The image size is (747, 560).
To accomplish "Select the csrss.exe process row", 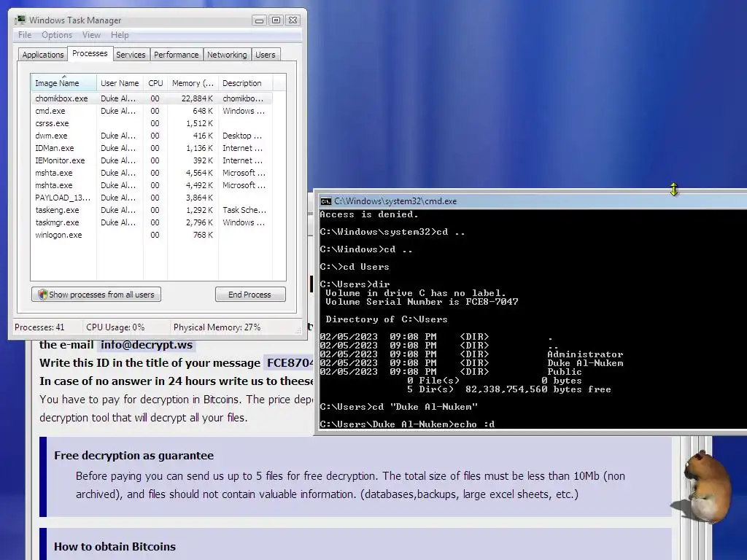I will pyautogui.click(x=152, y=123).
